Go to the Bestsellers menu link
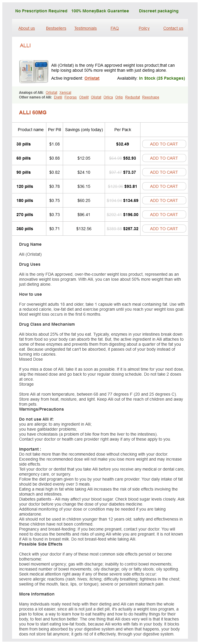 [56, 28]
